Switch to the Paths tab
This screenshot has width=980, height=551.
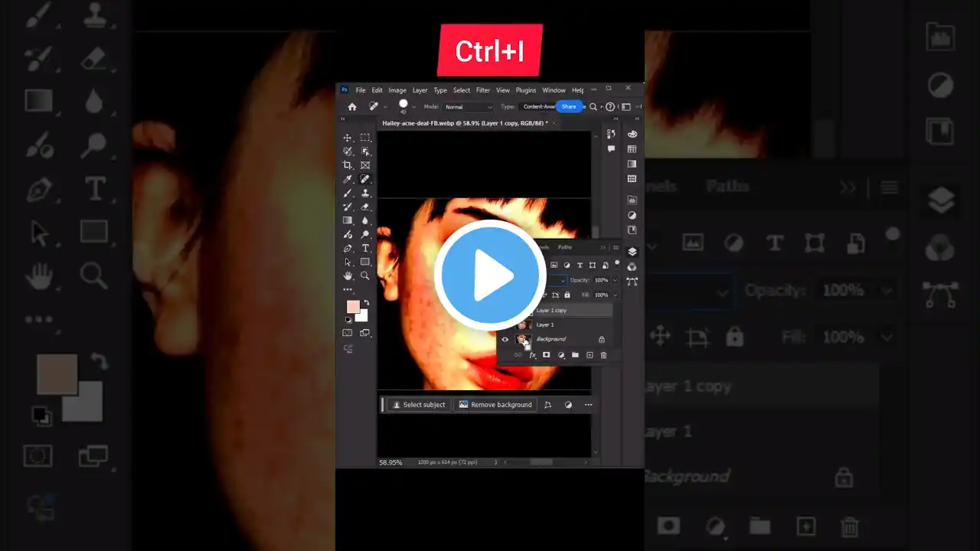point(565,247)
